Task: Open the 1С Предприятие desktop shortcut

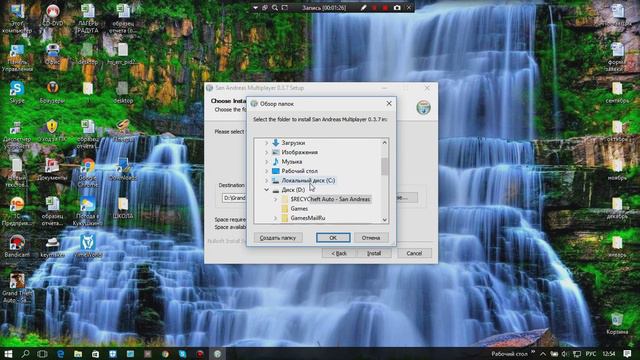Action: coord(17,211)
